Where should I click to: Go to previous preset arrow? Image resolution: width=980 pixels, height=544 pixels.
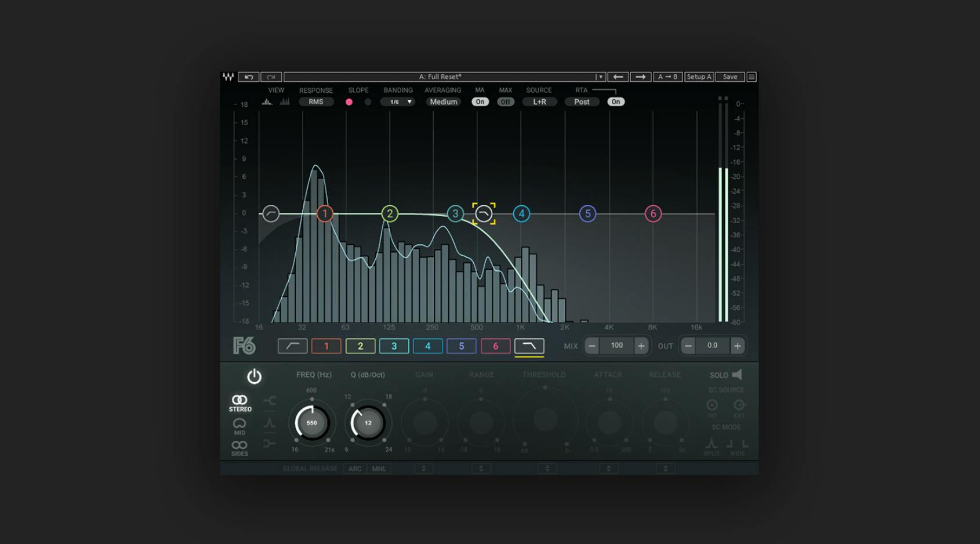tap(618, 77)
